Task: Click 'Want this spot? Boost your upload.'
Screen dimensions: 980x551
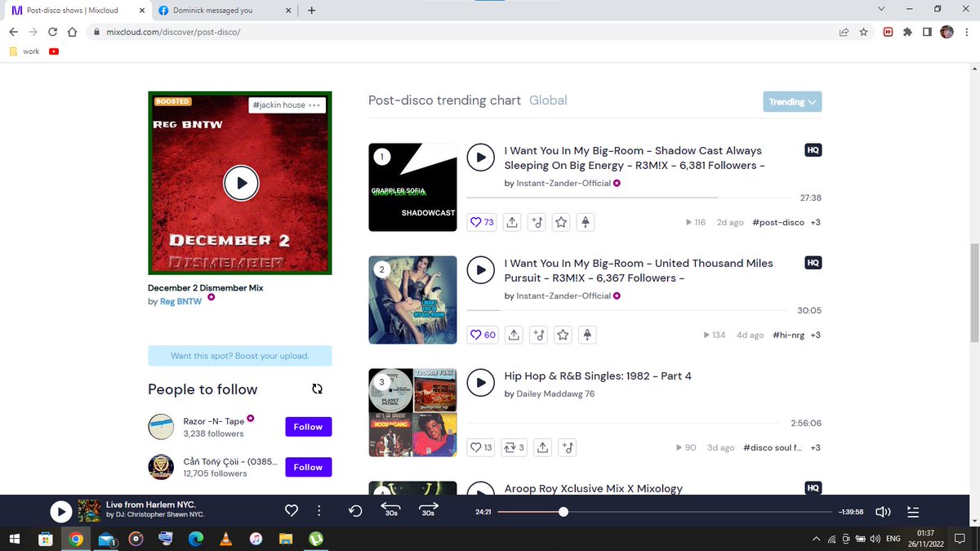Action: pos(239,356)
